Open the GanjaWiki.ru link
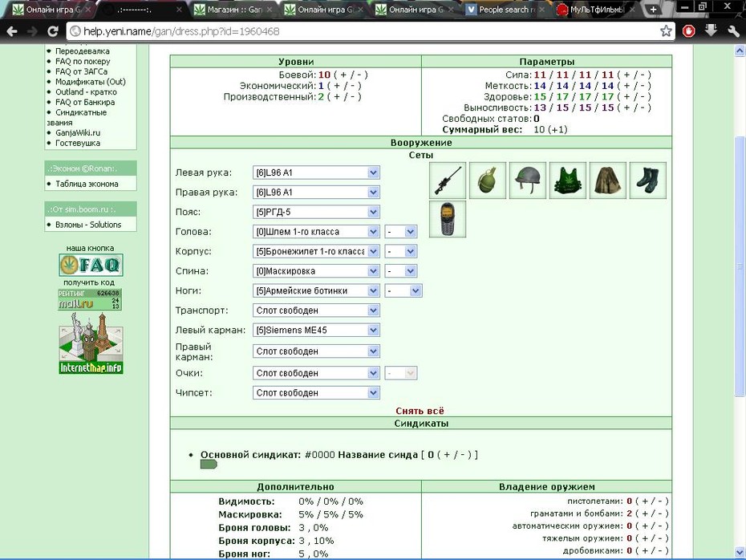 [78, 132]
